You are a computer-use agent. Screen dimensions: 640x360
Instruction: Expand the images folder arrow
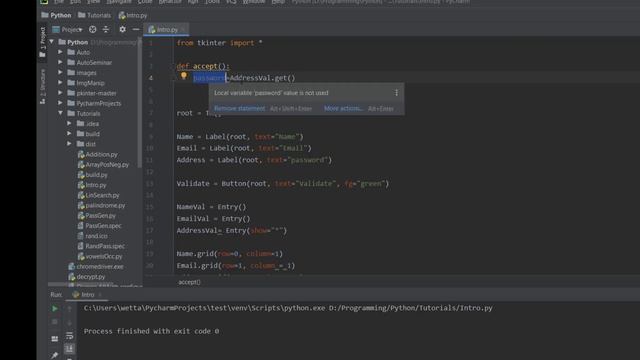coord(60,72)
